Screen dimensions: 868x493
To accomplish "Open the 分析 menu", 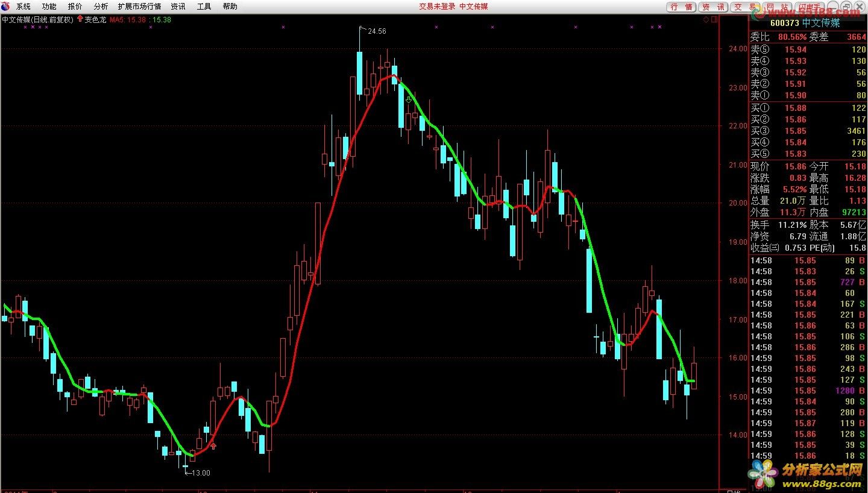I will 101,7.
